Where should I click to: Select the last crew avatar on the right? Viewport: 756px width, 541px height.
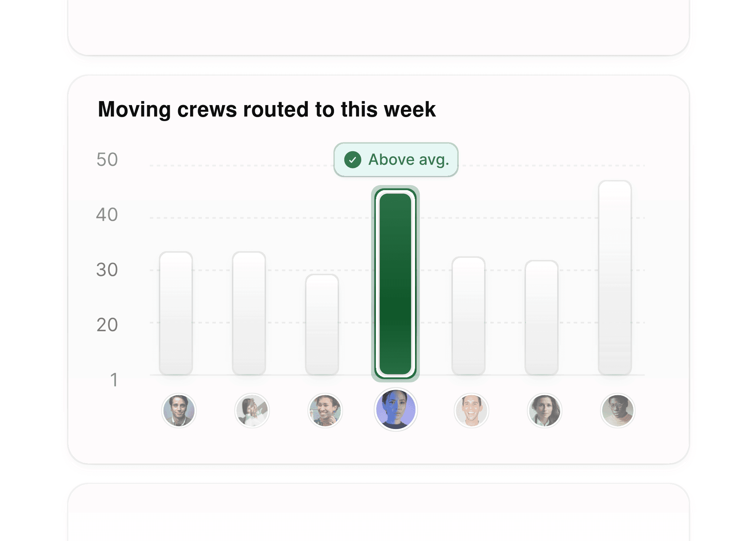(x=617, y=410)
